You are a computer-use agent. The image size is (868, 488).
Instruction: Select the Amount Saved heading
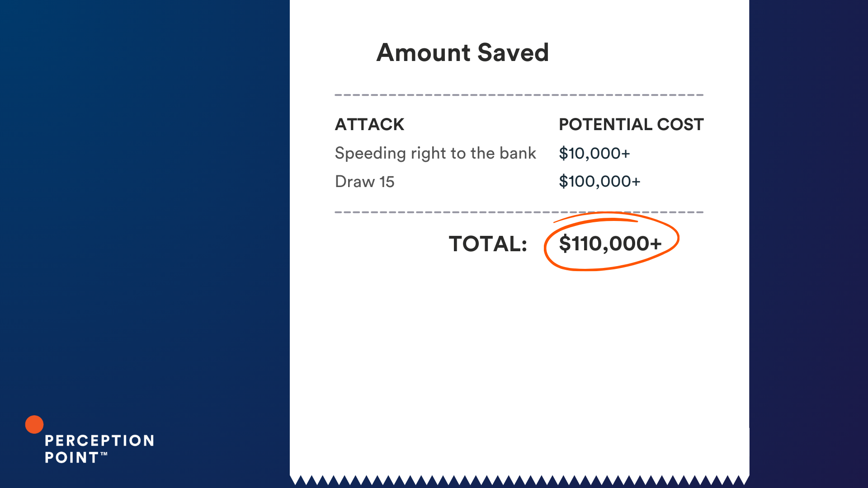[462, 52]
